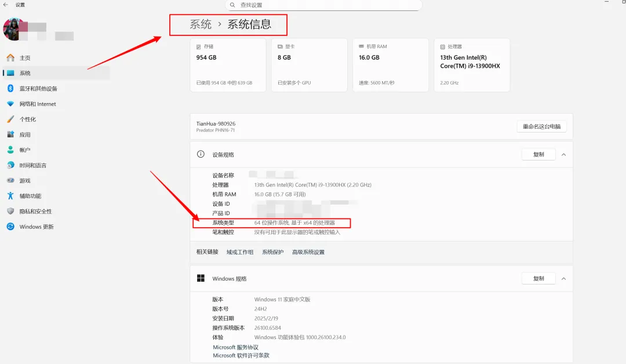Click the 8 GB graphics card tile
The height and width of the screenshot is (364, 626).
310,65
